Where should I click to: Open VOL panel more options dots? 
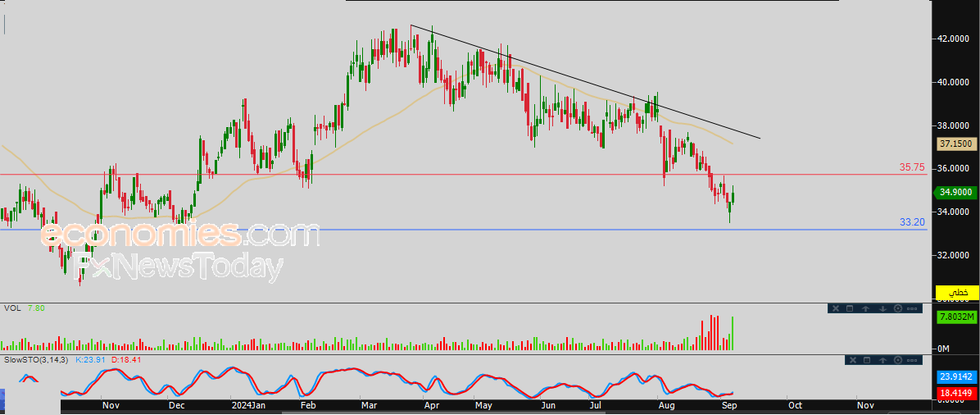(x=912, y=308)
